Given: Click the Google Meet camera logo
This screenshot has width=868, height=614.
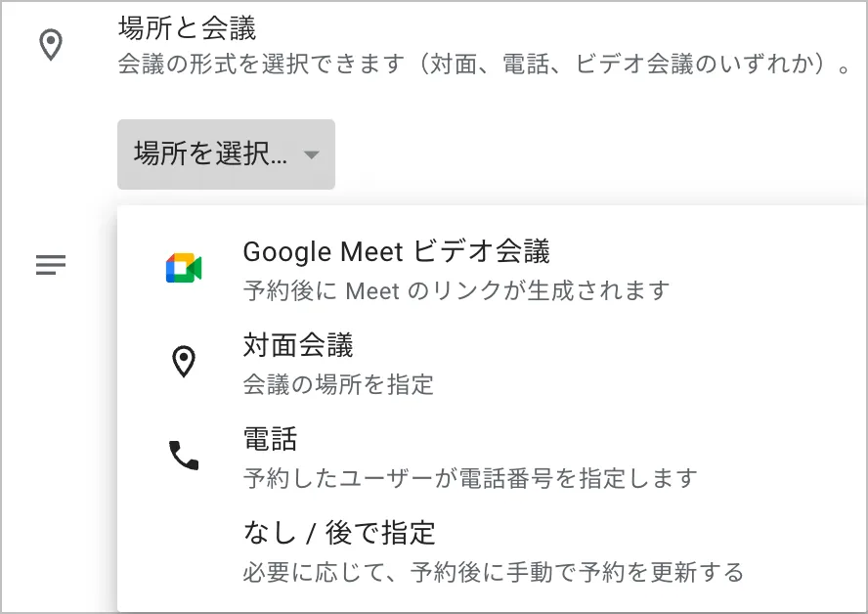Looking at the screenshot, I should tap(184, 269).
